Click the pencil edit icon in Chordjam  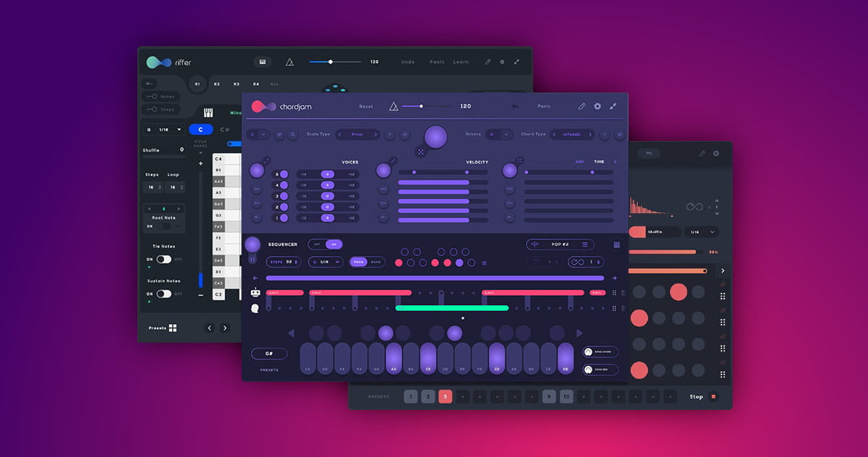582,106
